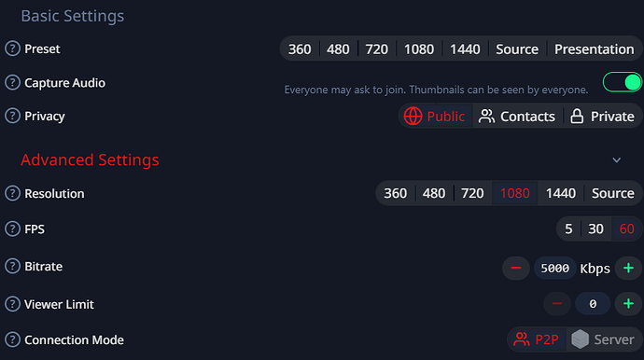Viewport: 644px width, 360px height.
Task: Switch connection mode to Server
Action: click(603, 339)
